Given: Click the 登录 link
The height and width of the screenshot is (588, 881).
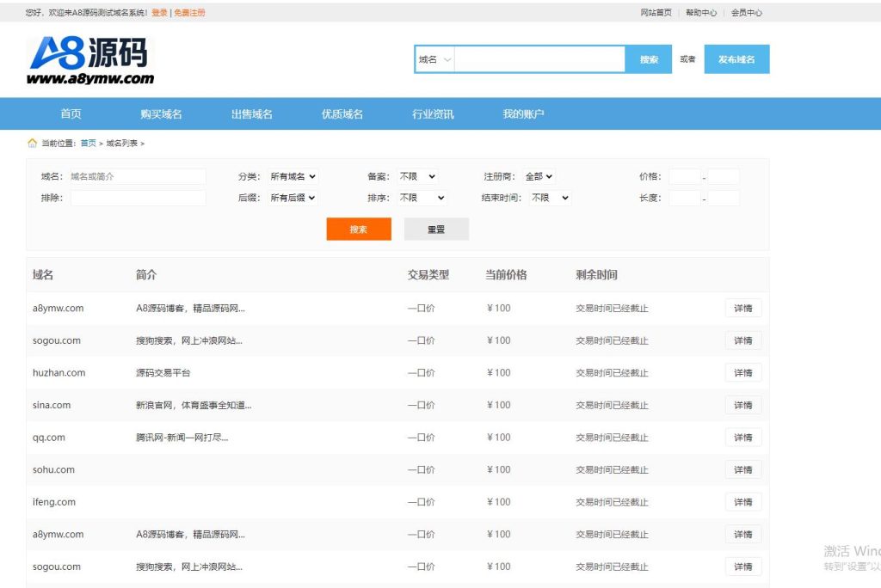Looking at the screenshot, I should [x=159, y=12].
